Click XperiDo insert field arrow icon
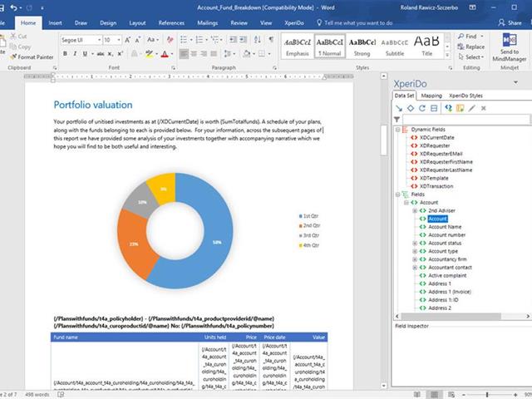This screenshot has height=399, width=532. coord(399,108)
